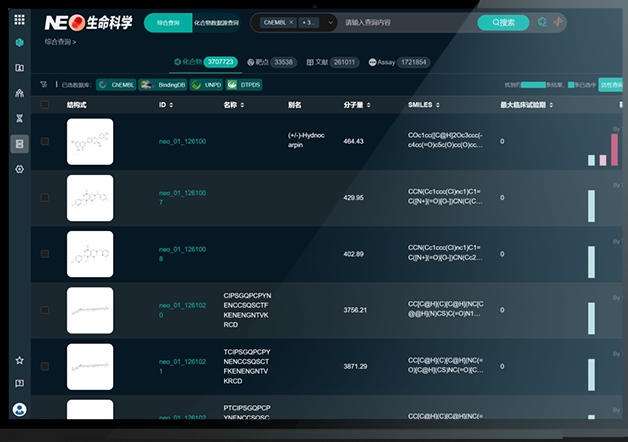Click the structure draw icon beside search button

pyautogui.click(x=542, y=22)
